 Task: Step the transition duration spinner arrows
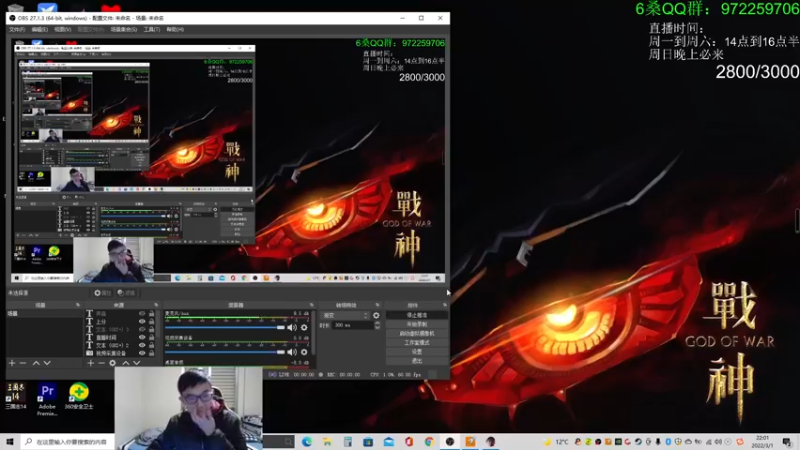click(x=378, y=325)
